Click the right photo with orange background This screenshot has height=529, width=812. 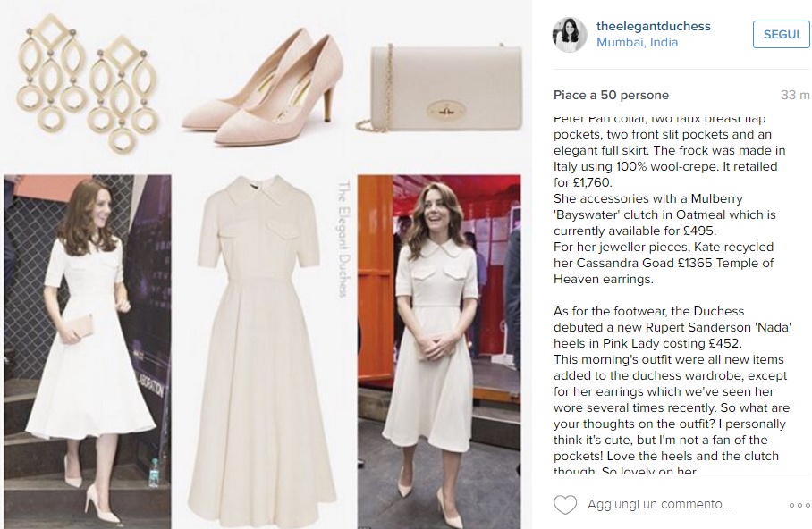(x=439, y=351)
